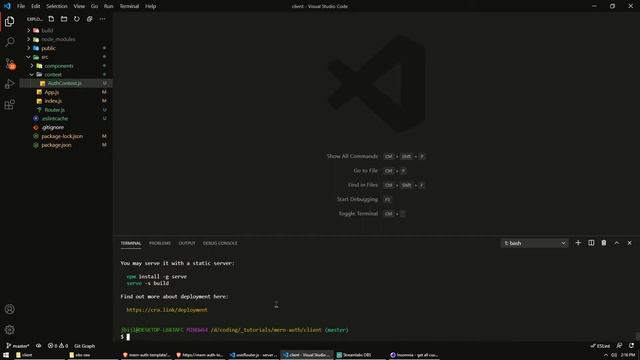Open the Run and Debug view
Screen dimensions: 640x360
point(9,84)
